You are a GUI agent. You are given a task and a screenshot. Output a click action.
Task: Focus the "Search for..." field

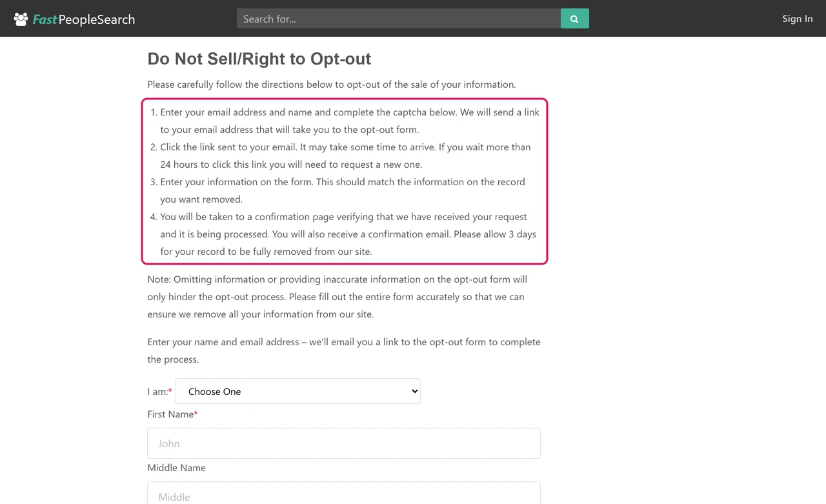coord(399,19)
